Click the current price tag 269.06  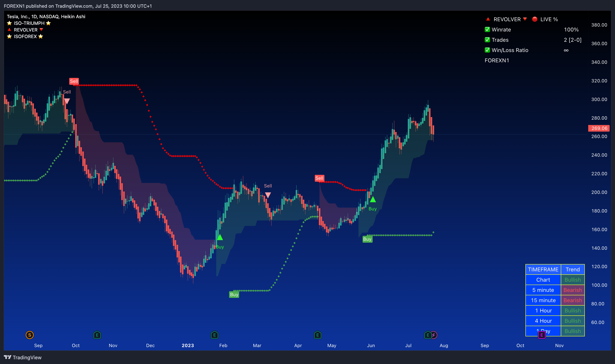point(599,128)
